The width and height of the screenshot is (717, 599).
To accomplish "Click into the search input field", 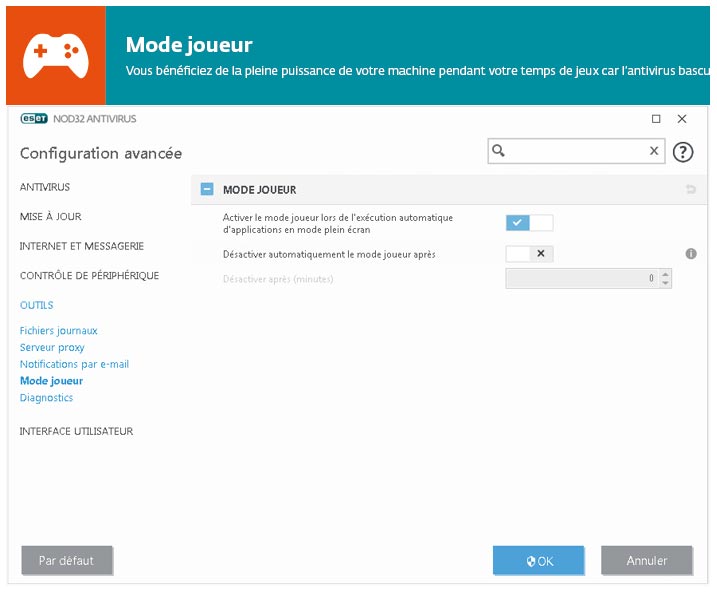I will pyautogui.click(x=575, y=151).
